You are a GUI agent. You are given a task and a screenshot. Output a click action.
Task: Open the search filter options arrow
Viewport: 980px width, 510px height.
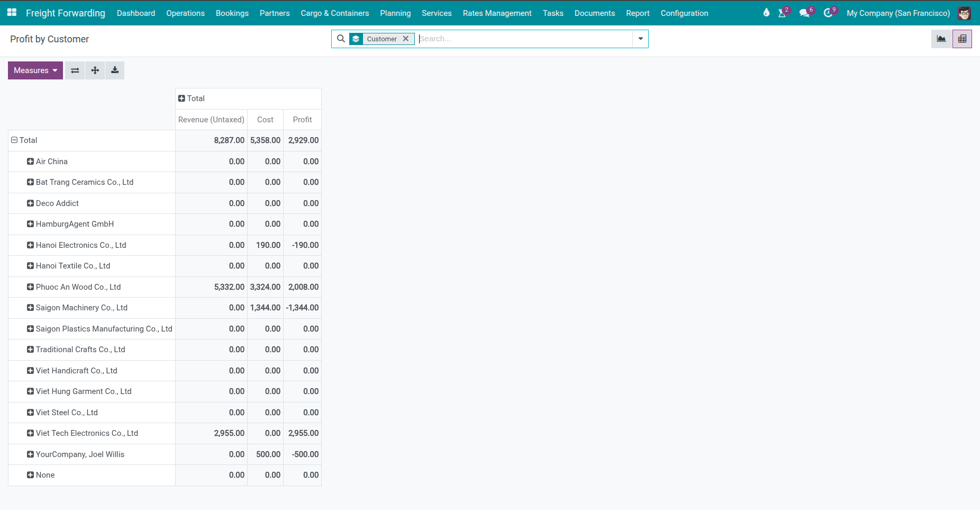(640, 39)
